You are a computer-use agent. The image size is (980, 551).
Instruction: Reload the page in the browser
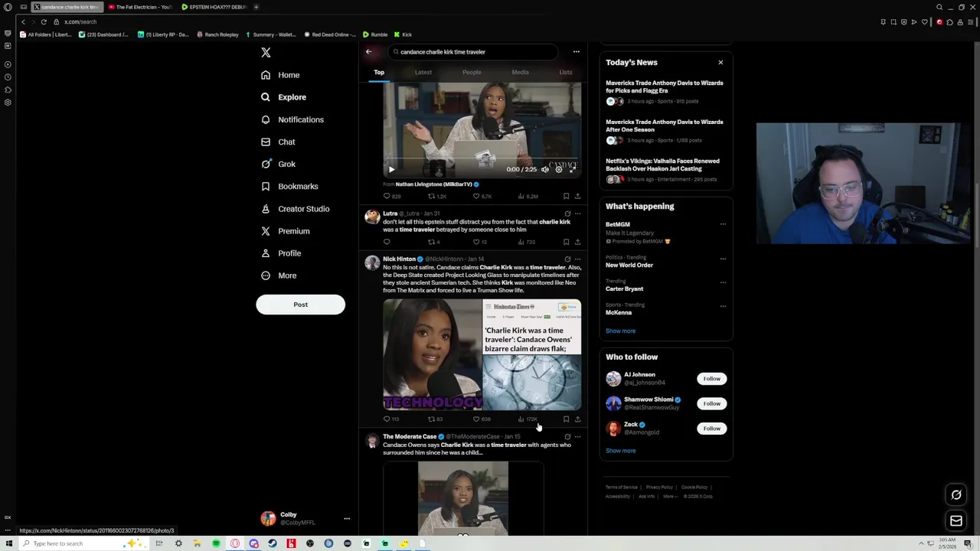click(44, 22)
